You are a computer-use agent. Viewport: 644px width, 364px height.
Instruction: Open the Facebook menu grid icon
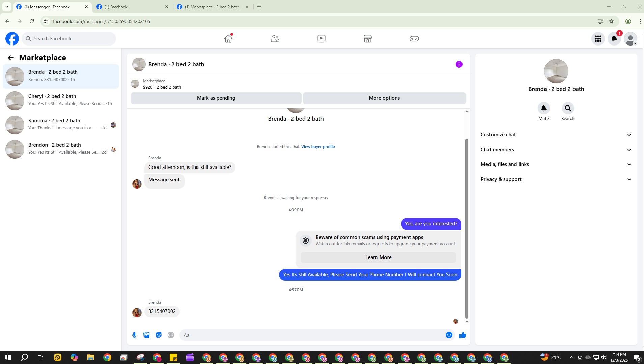(598, 39)
